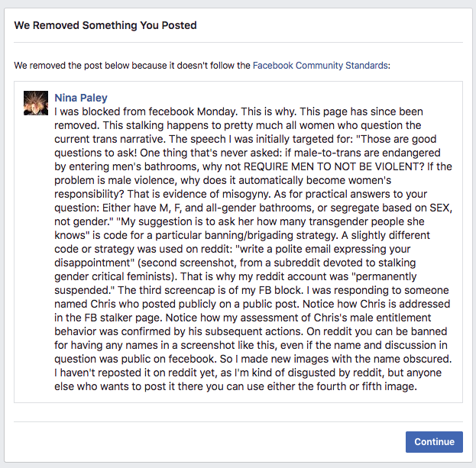The image size is (476, 468).
Task: Open Nina Paley's profile name link
Action: tap(81, 98)
